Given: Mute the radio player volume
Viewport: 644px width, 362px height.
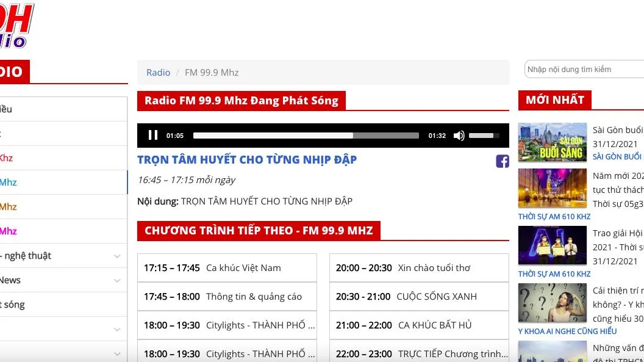Looking at the screenshot, I should click(x=459, y=136).
